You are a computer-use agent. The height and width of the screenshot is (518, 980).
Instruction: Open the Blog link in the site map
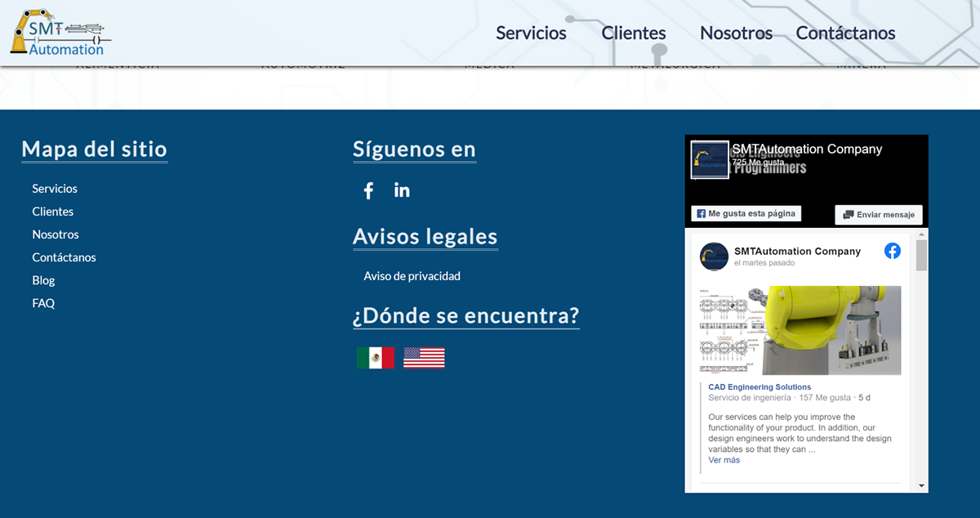pos(43,280)
